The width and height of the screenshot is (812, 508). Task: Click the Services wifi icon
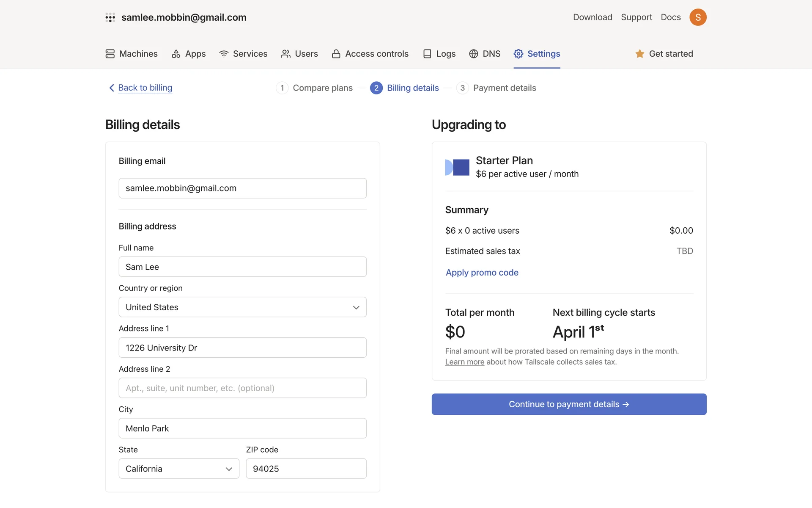point(224,54)
